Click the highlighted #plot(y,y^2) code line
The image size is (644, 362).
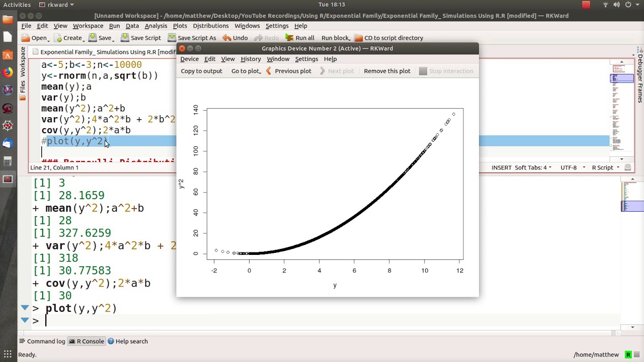[x=325, y=141]
